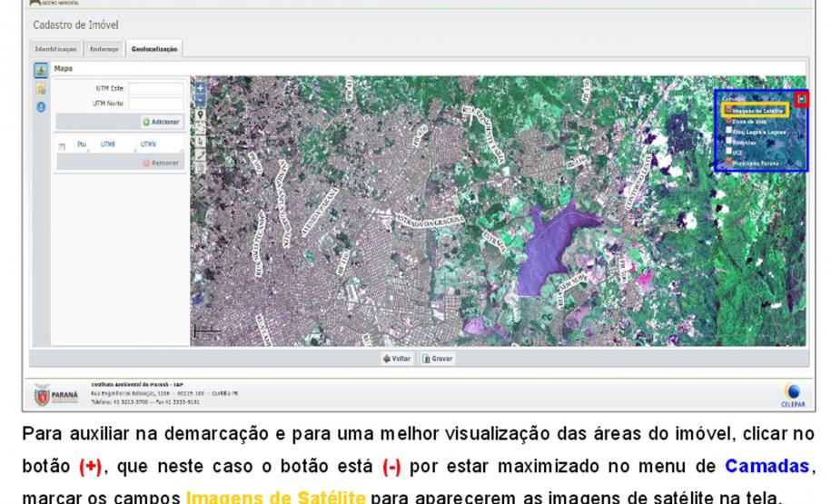831x504 pixels.
Task: Click the CELEPAR logo in footer
Action: 792,395
